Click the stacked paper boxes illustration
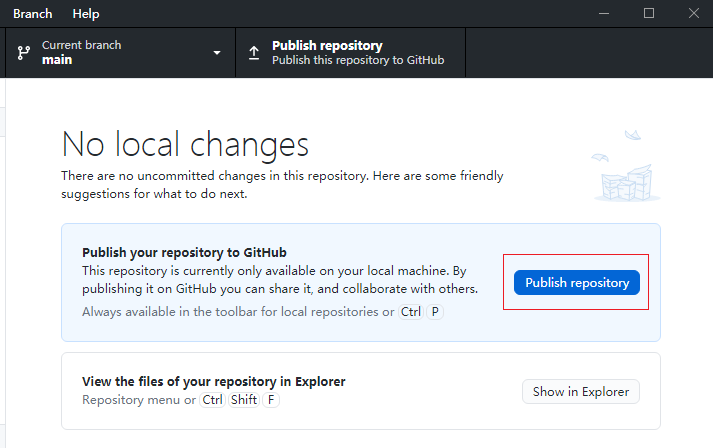The width and height of the screenshot is (713, 448). click(626, 166)
